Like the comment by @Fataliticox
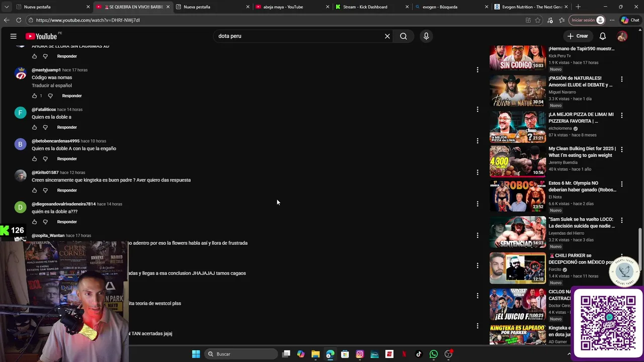This screenshot has height=362, width=644. (34, 127)
